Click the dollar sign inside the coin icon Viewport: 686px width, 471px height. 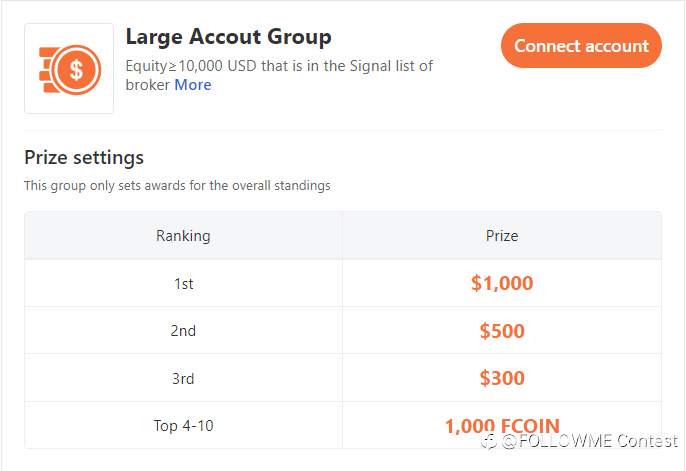coord(76,70)
